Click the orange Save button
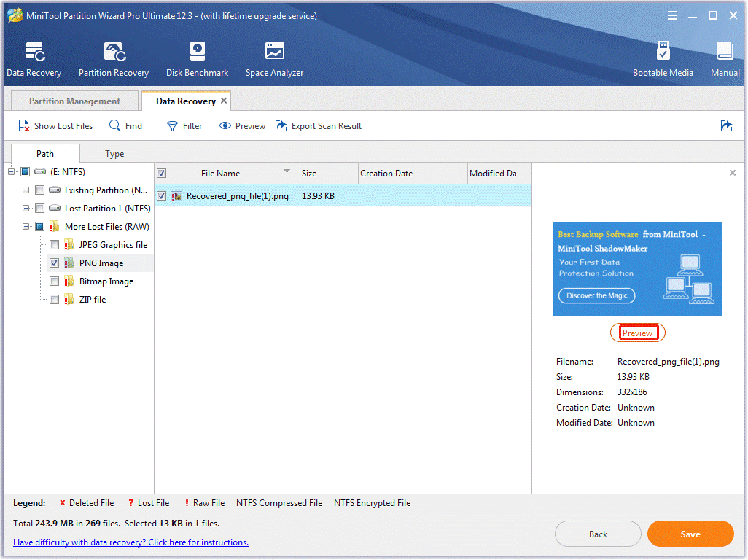This screenshot has width=748, height=560. point(690,534)
